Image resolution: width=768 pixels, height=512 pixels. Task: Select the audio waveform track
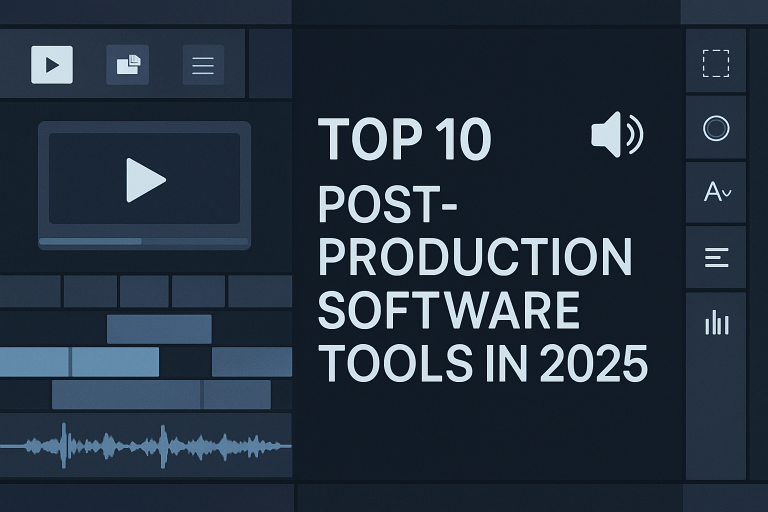tap(146, 445)
